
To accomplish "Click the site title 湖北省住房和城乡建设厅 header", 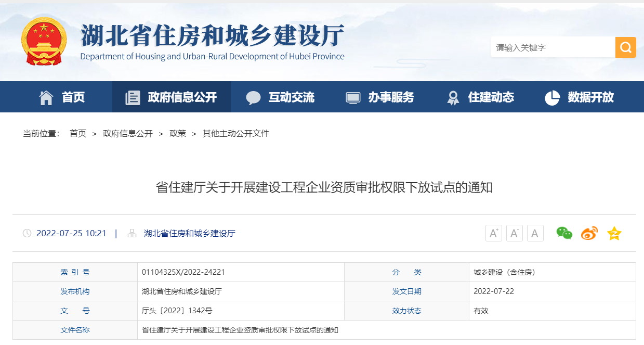I will (213, 35).
